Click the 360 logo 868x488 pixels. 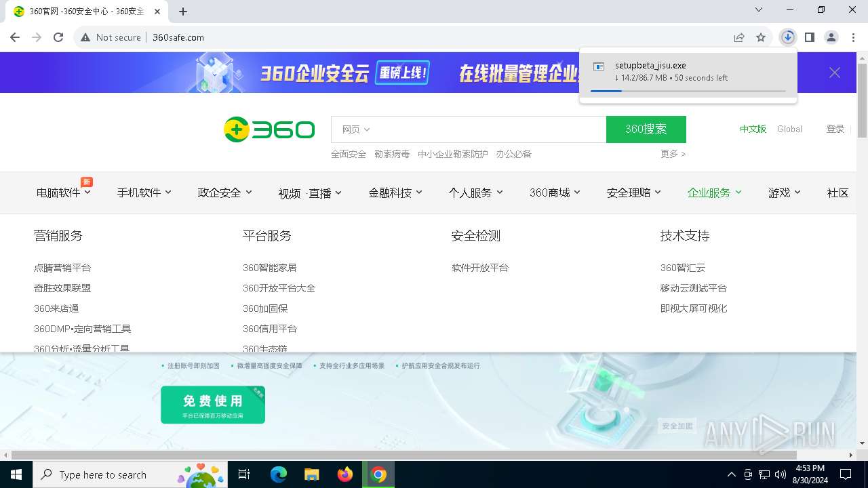click(269, 129)
